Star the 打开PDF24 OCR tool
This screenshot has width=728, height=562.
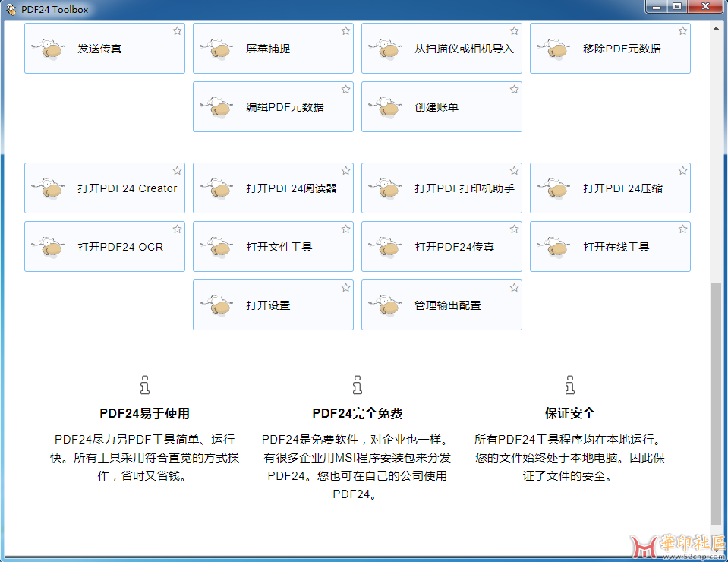coord(178,229)
